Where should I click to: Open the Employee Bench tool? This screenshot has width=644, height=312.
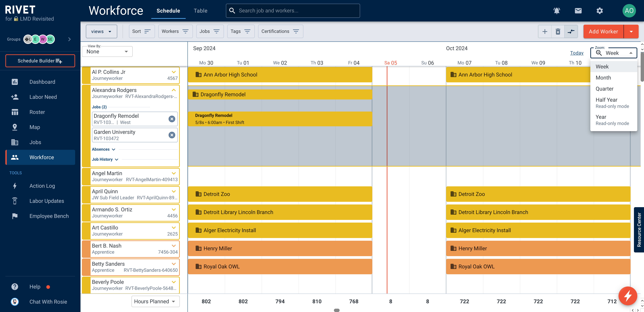[x=40, y=216]
